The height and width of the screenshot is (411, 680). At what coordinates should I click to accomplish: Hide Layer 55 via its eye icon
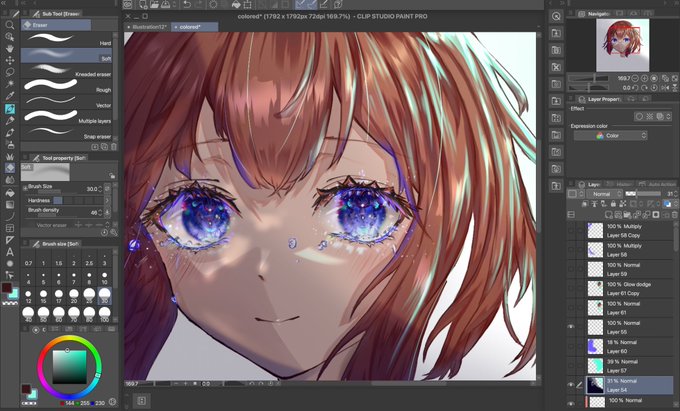click(x=571, y=327)
